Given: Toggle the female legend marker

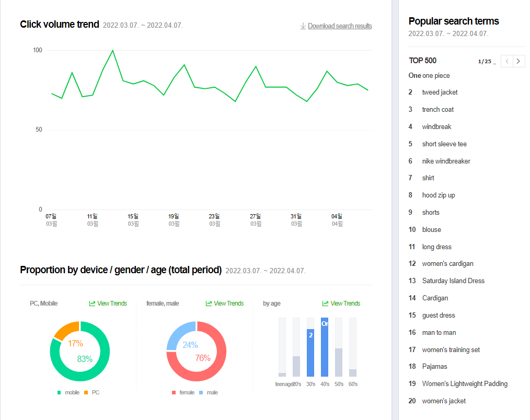Looking at the screenshot, I should 174,392.
